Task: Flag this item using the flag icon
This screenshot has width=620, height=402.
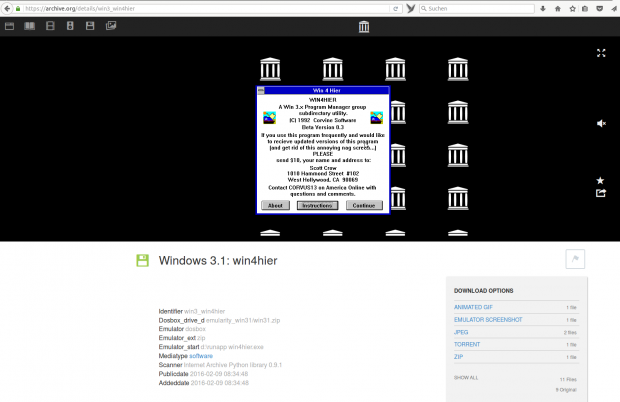Action: tap(575, 259)
